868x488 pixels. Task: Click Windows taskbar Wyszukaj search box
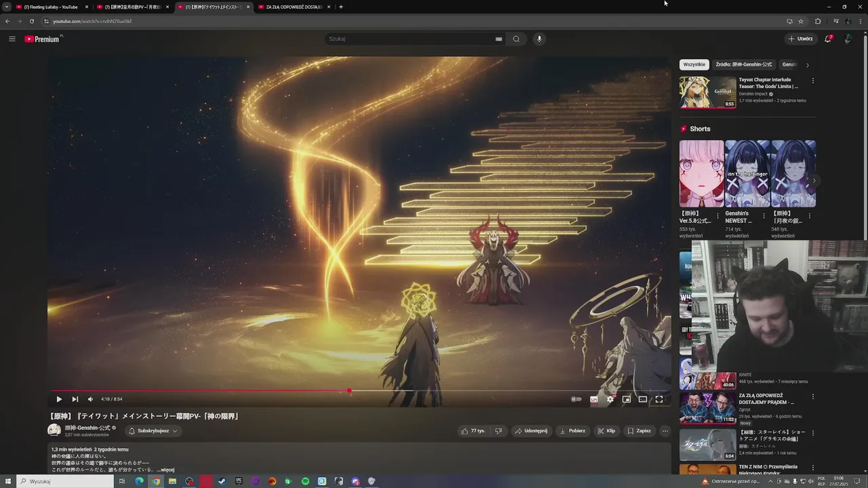65,481
